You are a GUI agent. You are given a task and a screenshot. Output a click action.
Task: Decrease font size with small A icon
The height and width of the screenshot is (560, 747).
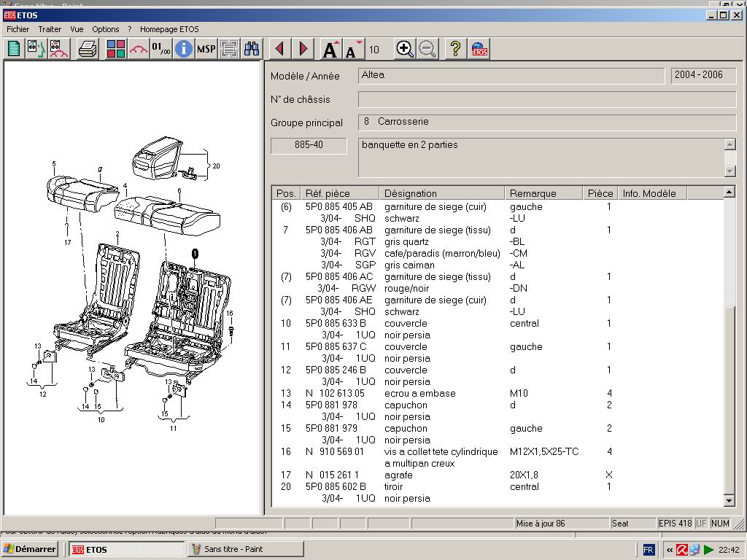point(354,49)
